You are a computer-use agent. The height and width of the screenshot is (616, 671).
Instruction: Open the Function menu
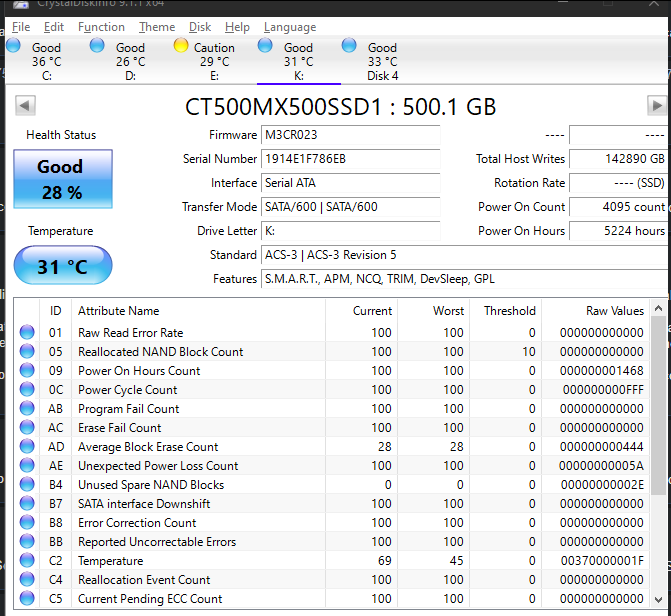pos(101,27)
